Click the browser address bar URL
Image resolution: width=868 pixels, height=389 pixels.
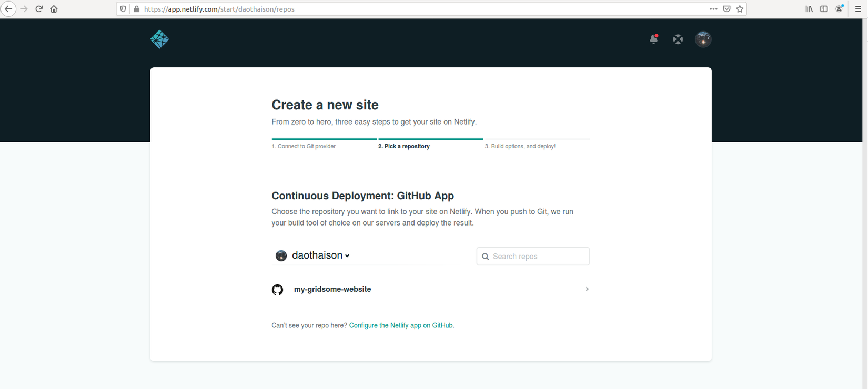(219, 9)
